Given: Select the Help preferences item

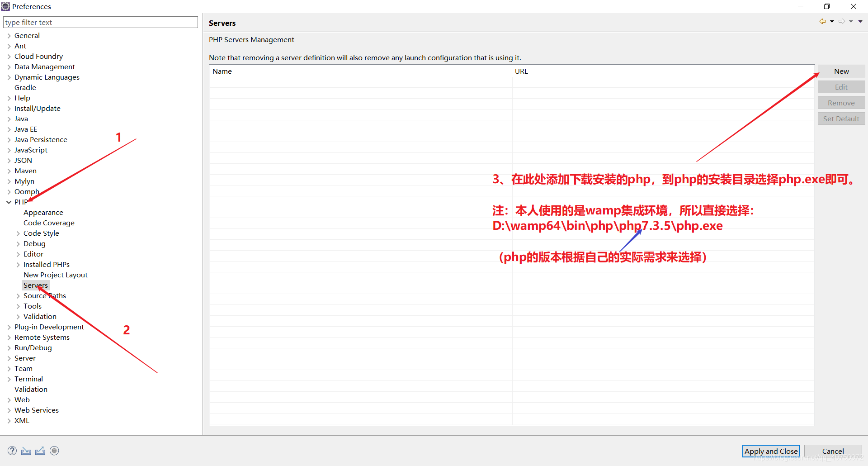Looking at the screenshot, I should pos(22,98).
